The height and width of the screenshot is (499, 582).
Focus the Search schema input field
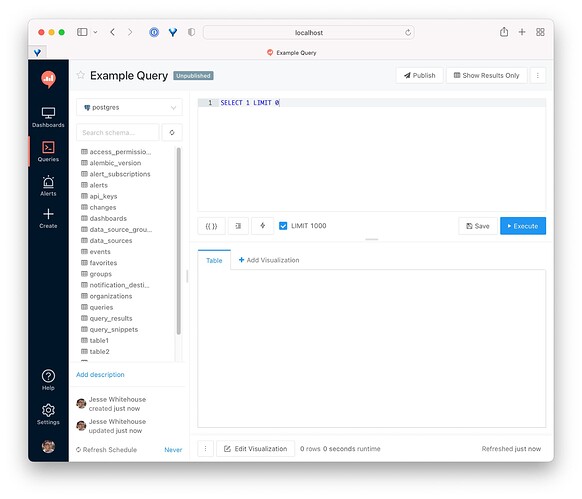pos(118,133)
